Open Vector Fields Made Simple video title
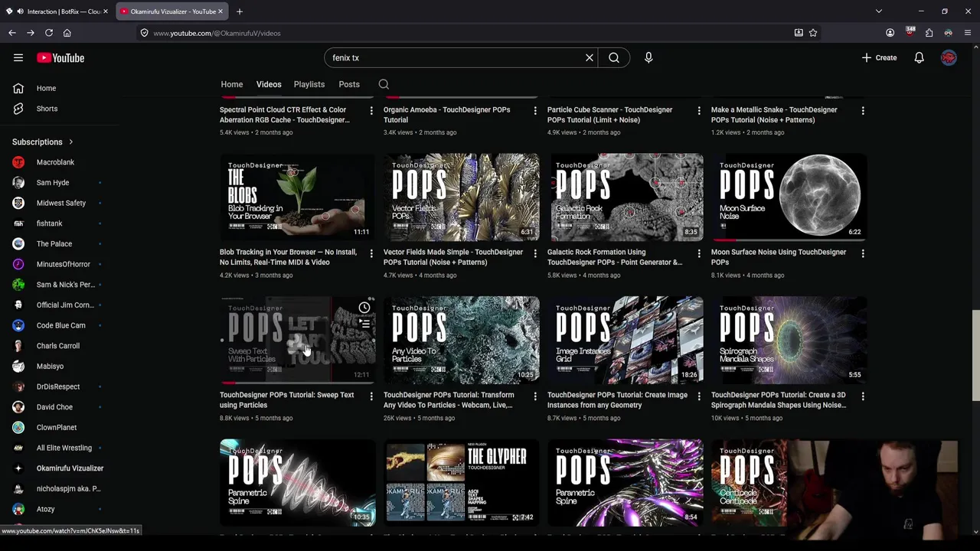The width and height of the screenshot is (980, 551). pyautogui.click(x=453, y=257)
